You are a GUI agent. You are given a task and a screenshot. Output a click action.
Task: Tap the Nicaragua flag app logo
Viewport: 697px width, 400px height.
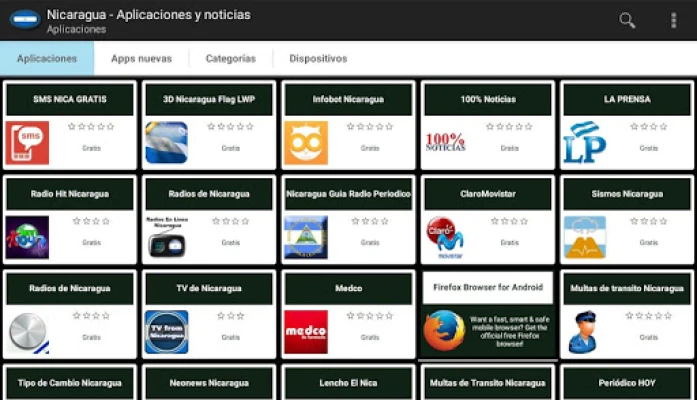[24, 19]
